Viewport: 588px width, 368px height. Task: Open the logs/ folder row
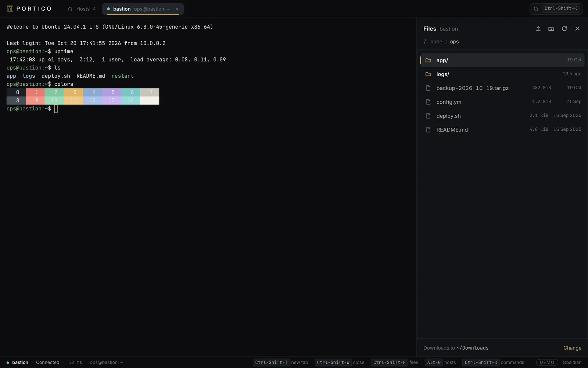click(x=502, y=74)
